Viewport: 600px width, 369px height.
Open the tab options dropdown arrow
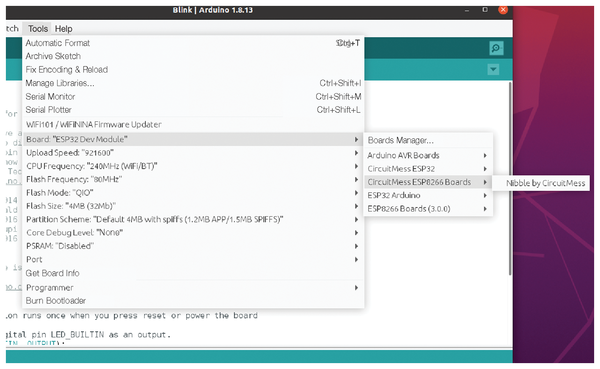coord(493,70)
